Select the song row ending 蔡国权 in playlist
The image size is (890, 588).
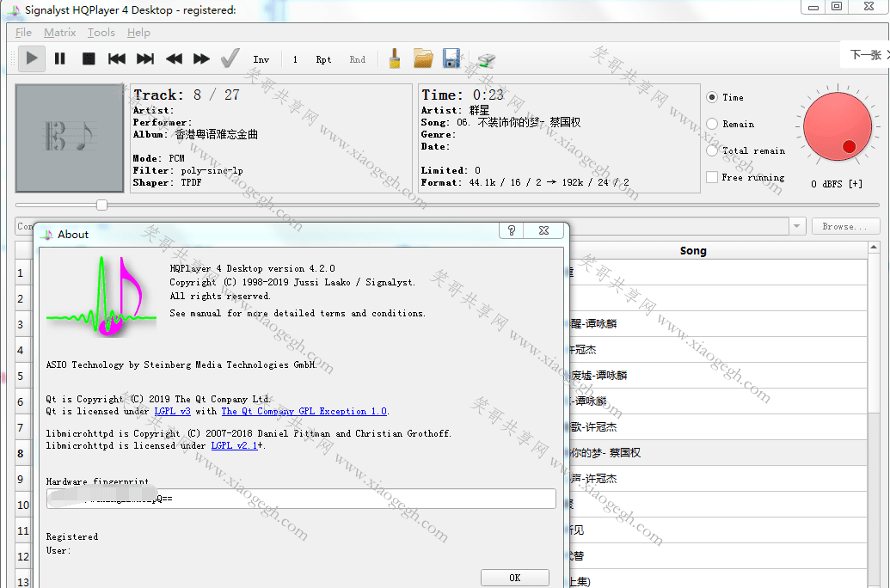719,453
